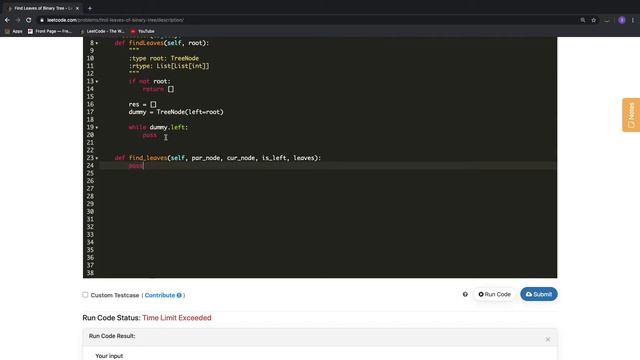The width and height of the screenshot is (640, 360).
Task: Open the LeetCode bookmark in the bar
Action: [x=102, y=31]
